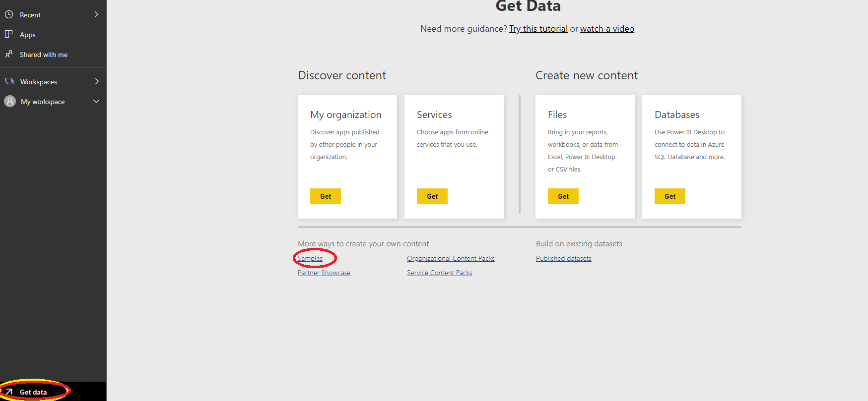Open the Apps grid icon
The height and width of the screenshot is (401, 868).
pyautogui.click(x=9, y=34)
